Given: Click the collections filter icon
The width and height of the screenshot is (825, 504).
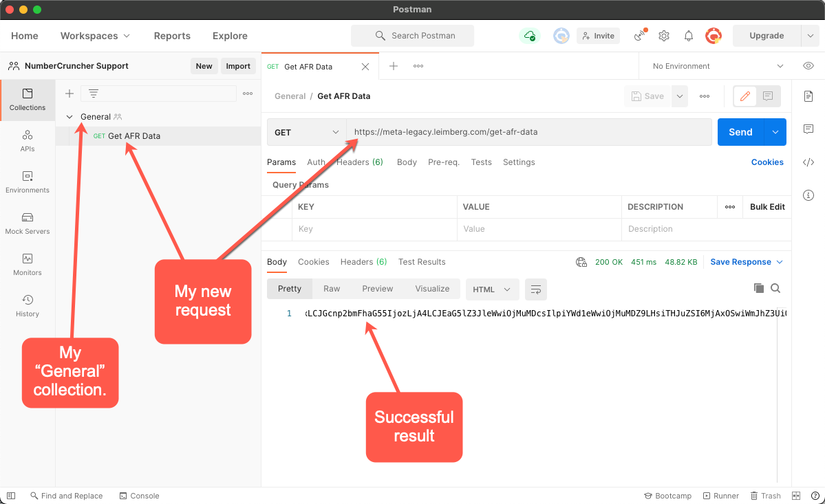Looking at the screenshot, I should pos(93,94).
